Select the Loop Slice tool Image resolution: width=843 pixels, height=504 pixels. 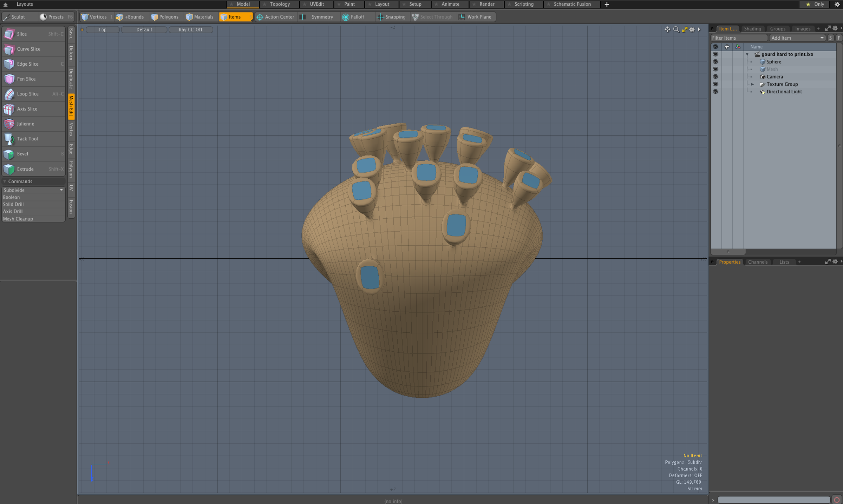[x=28, y=94]
